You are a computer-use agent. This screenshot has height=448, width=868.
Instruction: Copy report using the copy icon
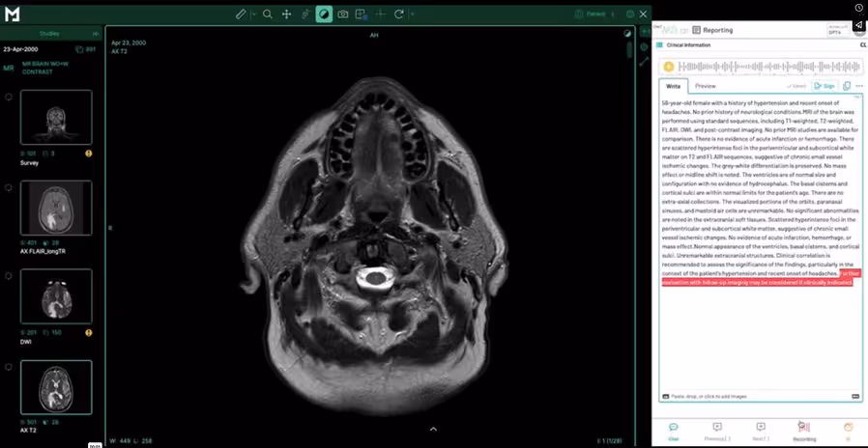click(x=847, y=86)
